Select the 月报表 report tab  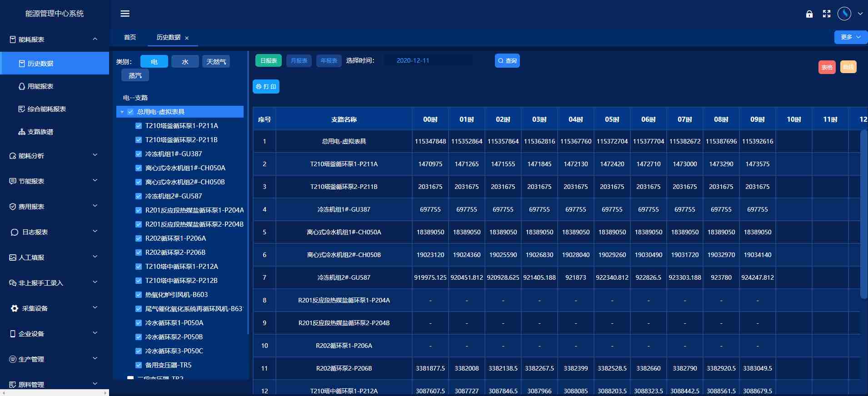coord(299,60)
